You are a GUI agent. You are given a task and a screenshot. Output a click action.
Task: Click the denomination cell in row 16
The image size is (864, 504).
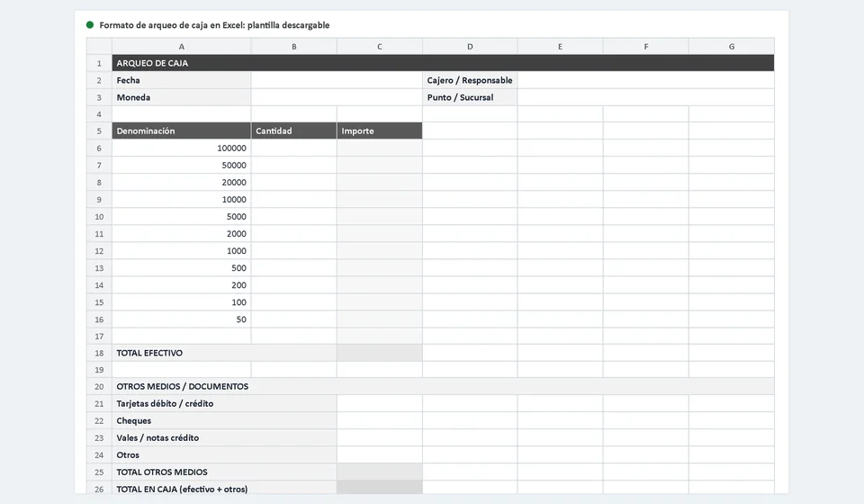click(181, 319)
